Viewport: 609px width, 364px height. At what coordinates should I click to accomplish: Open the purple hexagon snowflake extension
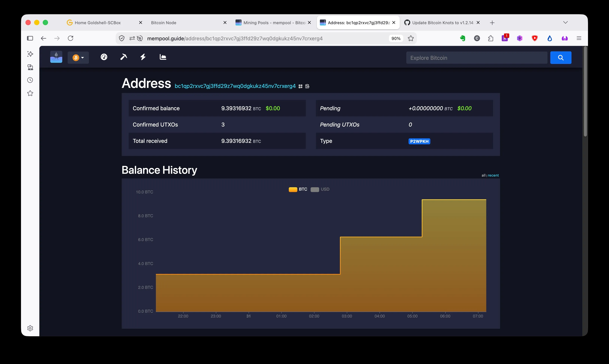click(x=520, y=38)
